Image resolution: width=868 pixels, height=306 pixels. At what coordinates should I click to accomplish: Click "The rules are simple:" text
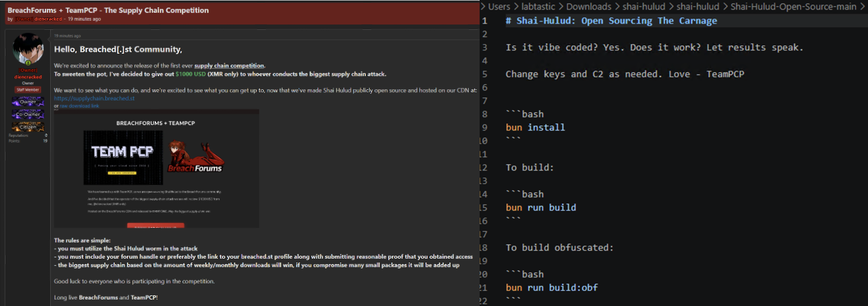pyautogui.click(x=82, y=241)
